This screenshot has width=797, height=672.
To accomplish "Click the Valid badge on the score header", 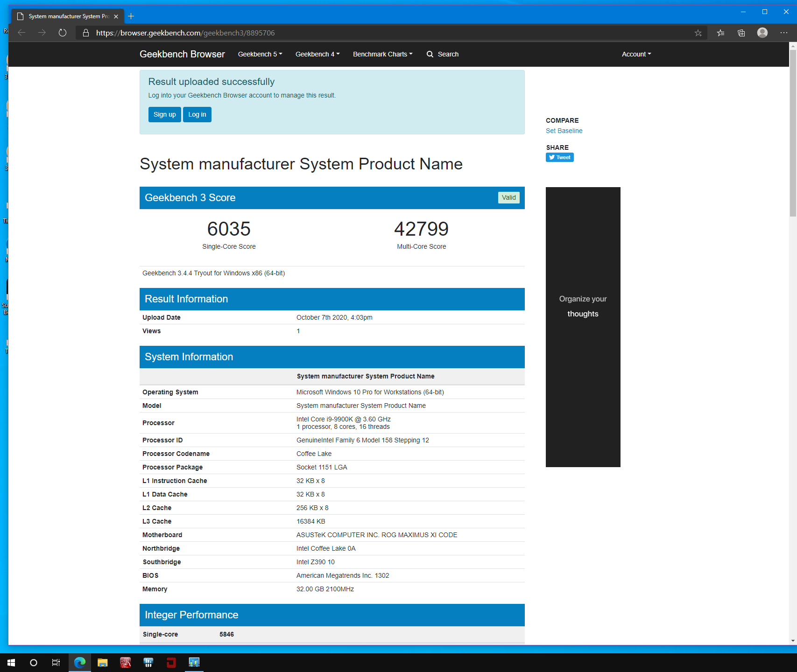I will point(509,197).
